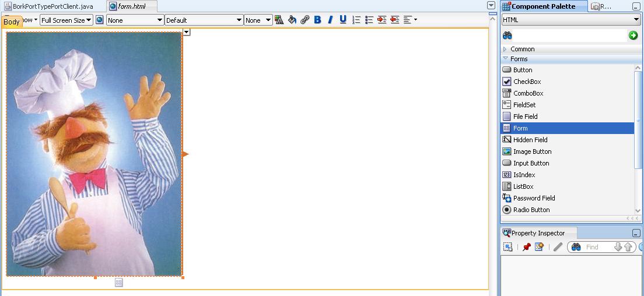This screenshot has height=296, width=644.
Task: Apply bulleted list formatting
Action: 369,20
